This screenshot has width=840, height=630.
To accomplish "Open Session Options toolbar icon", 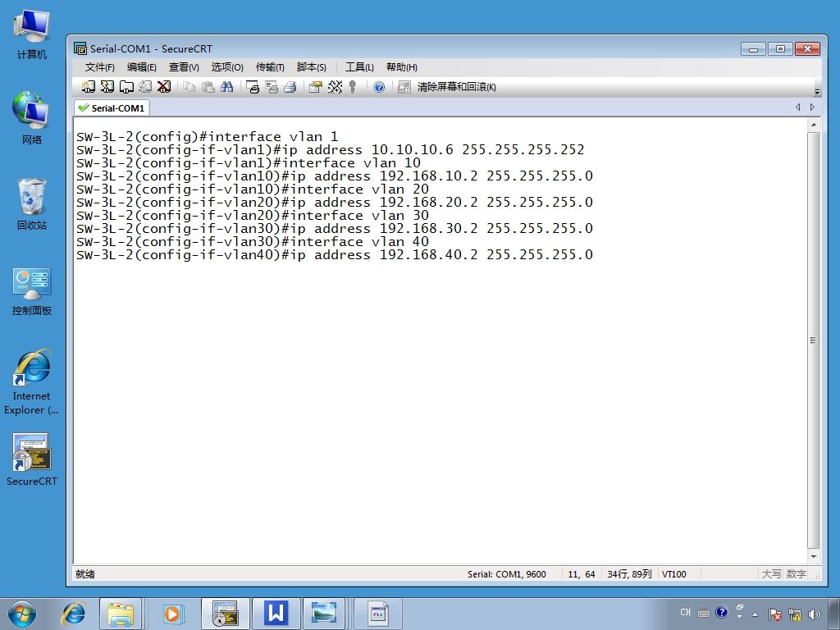I will [316, 86].
